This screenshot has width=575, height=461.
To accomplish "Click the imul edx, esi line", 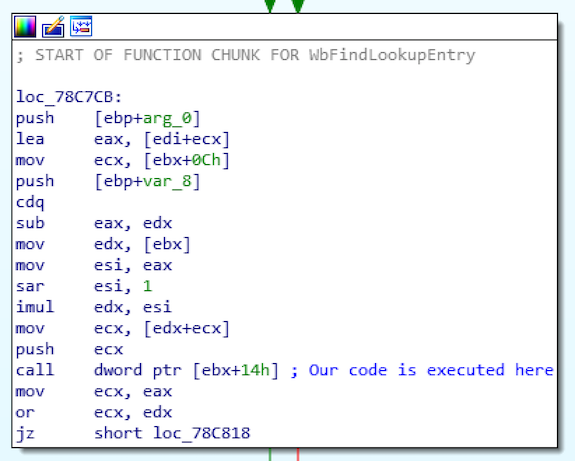I will 94,307.
